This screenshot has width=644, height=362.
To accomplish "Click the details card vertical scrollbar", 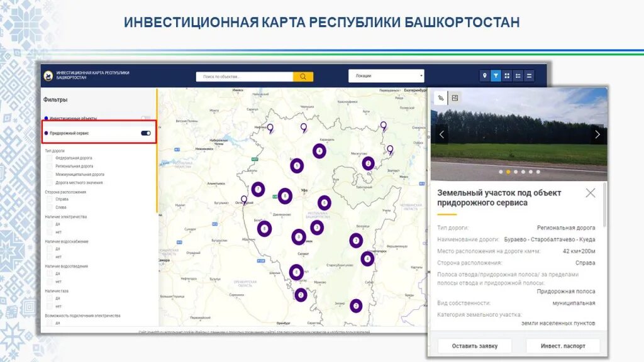I will [604, 206].
